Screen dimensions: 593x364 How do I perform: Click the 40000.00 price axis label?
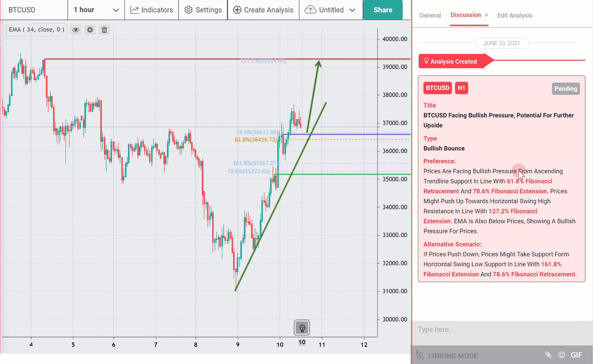[394, 39]
